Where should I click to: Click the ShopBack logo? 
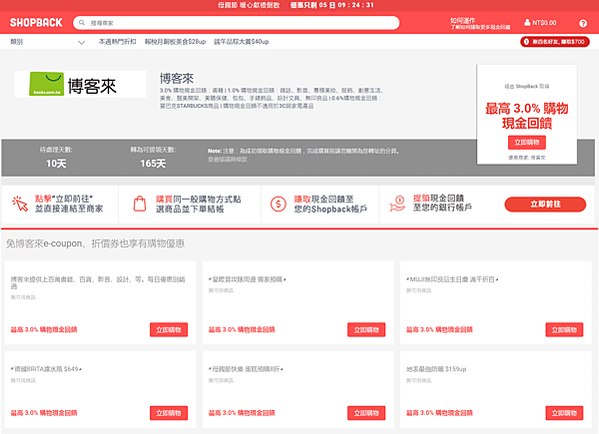36,23
